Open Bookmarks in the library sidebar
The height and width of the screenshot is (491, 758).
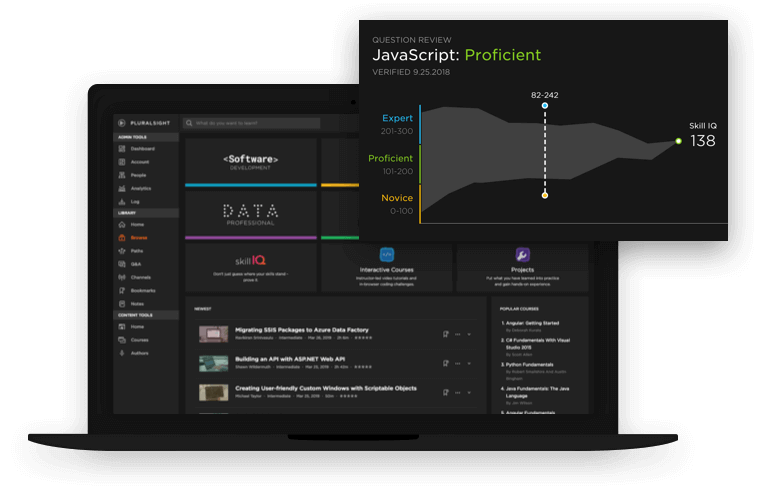[142, 290]
